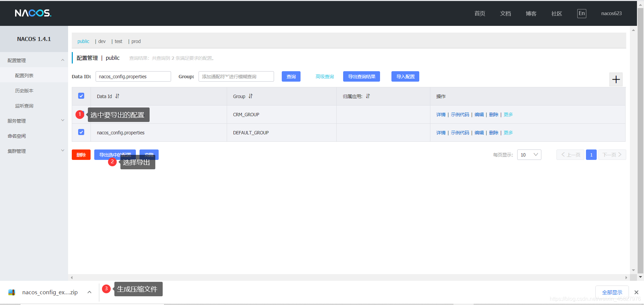Focus the Group filter input field

point(236,77)
